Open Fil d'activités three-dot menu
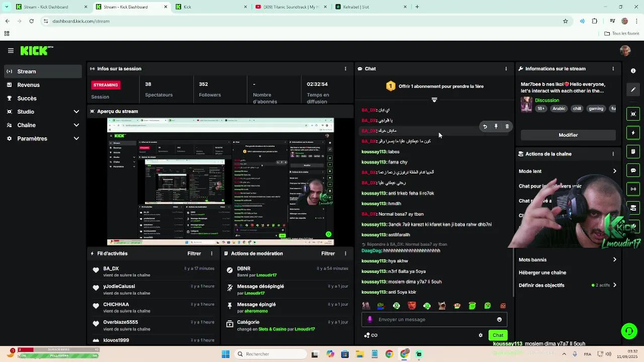The image size is (644, 362). 211,254
